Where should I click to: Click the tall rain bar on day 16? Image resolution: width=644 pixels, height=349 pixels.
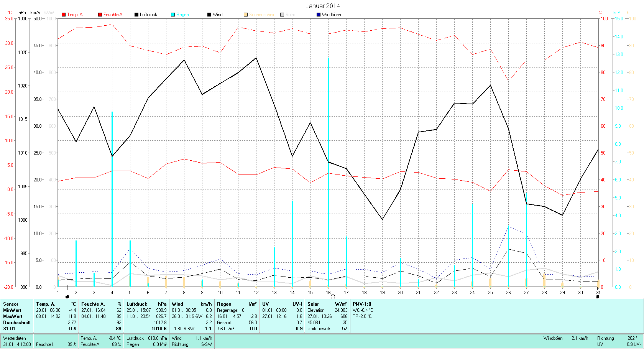tap(328, 172)
